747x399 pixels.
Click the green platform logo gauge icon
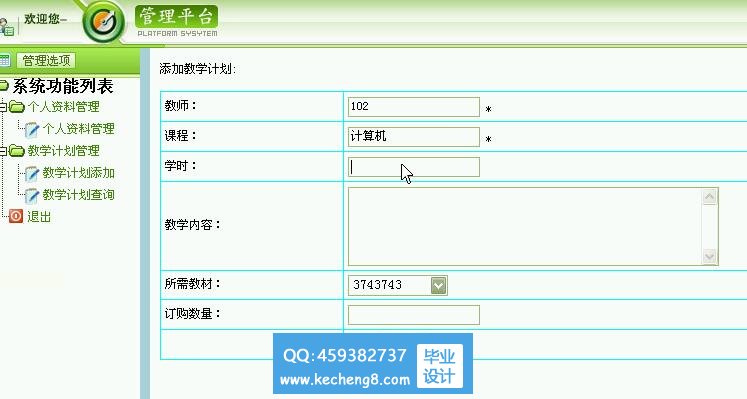click(103, 22)
